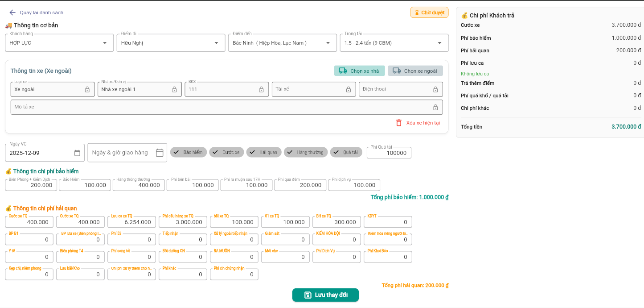
Task: Click Quay lại danh sách link
Action: pyautogui.click(x=41, y=12)
